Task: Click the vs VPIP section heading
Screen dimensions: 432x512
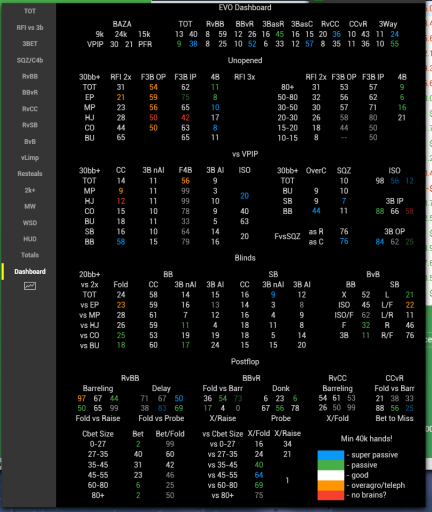Action: coord(245,154)
